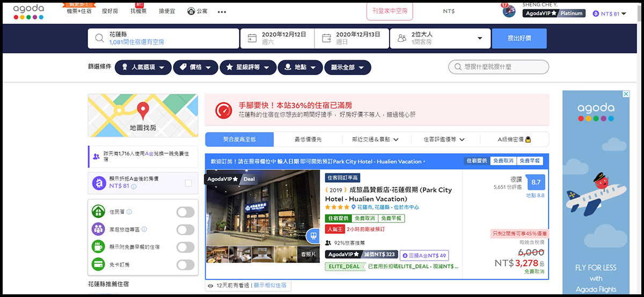Image resolution: width=644 pixels, height=297 pixels.
Task: Click the AgodaVIP Platinum badge in header
Action: tap(555, 13)
